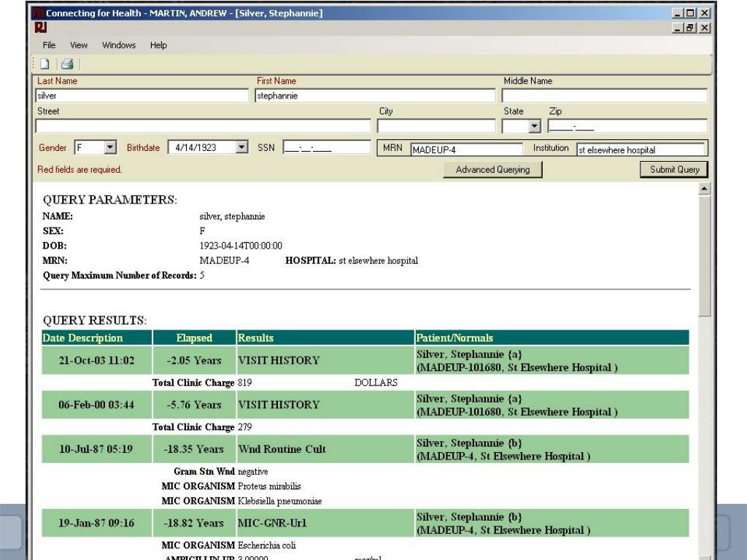Click the Wnd Routine Cult result
The image size is (747, 560).
click(282, 449)
